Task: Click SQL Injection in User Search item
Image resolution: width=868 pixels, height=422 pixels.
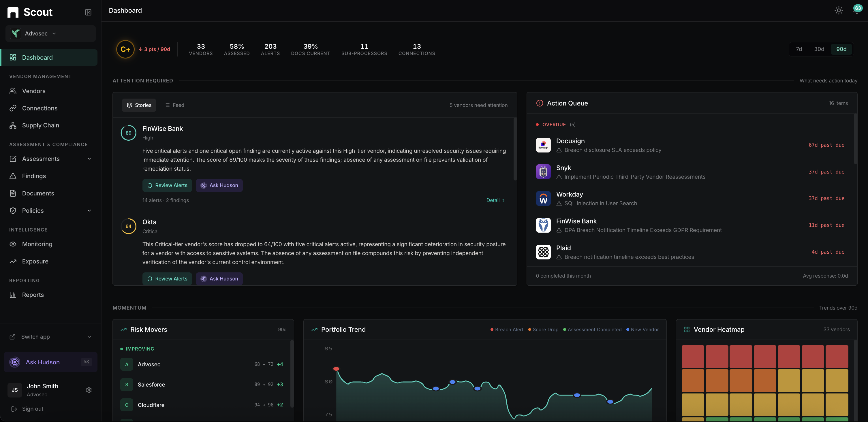Action: [600, 204]
